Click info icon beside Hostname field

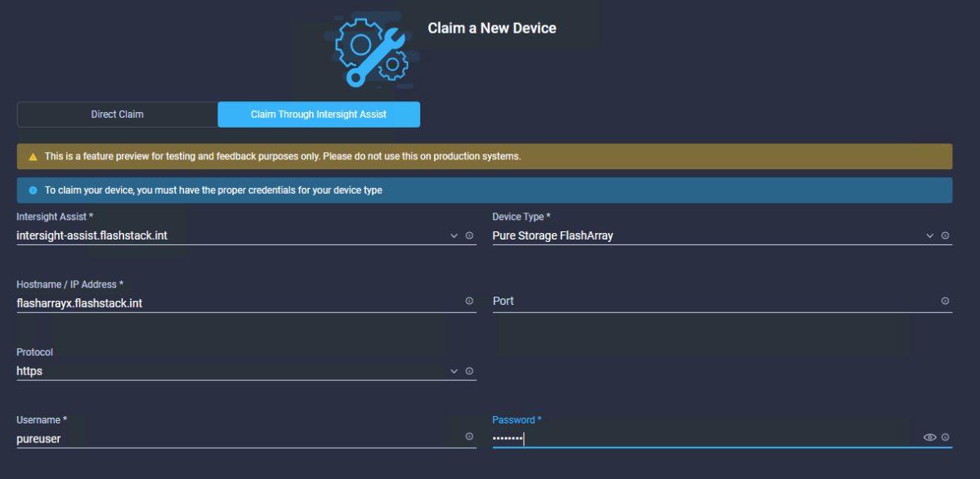(469, 302)
